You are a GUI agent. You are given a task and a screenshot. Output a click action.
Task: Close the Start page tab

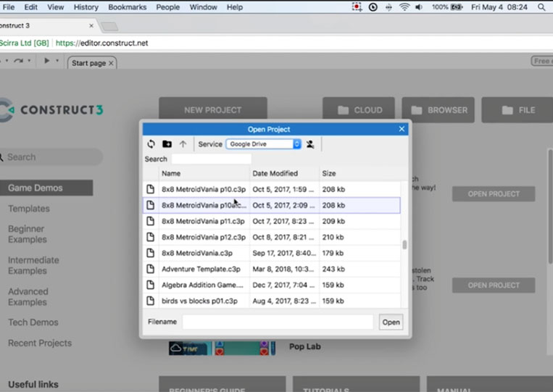tap(111, 63)
